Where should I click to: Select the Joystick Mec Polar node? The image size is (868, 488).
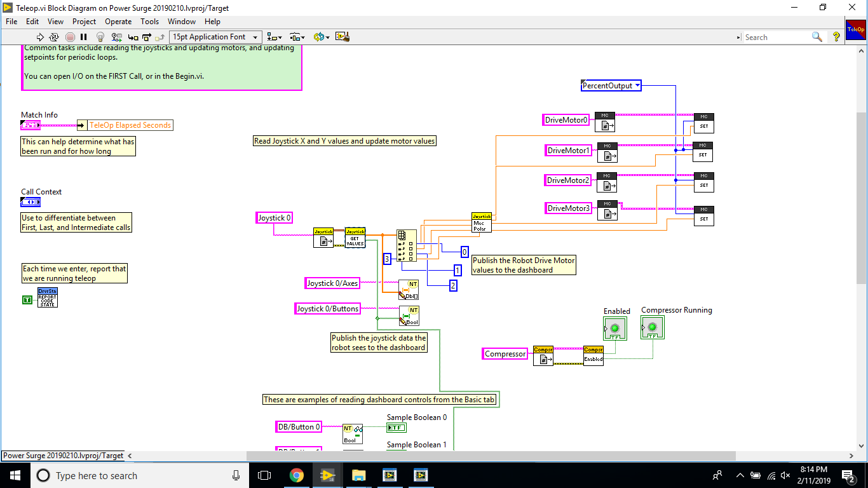pos(481,222)
